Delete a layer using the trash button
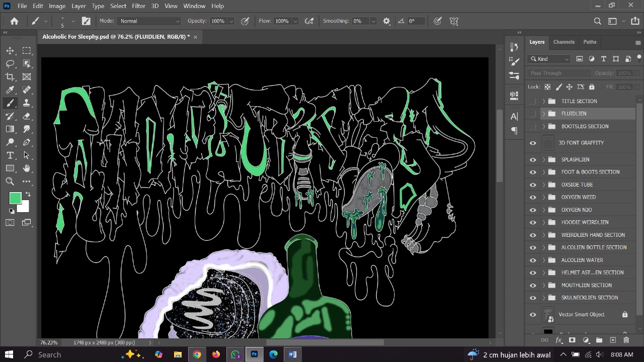This screenshot has width=644, height=362. (x=626, y=340)
